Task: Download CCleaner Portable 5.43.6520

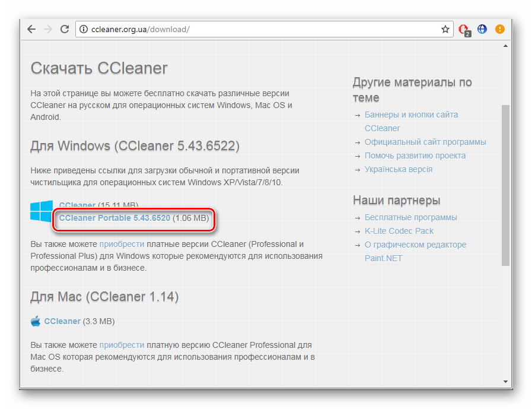Action: tap(114, 218)
